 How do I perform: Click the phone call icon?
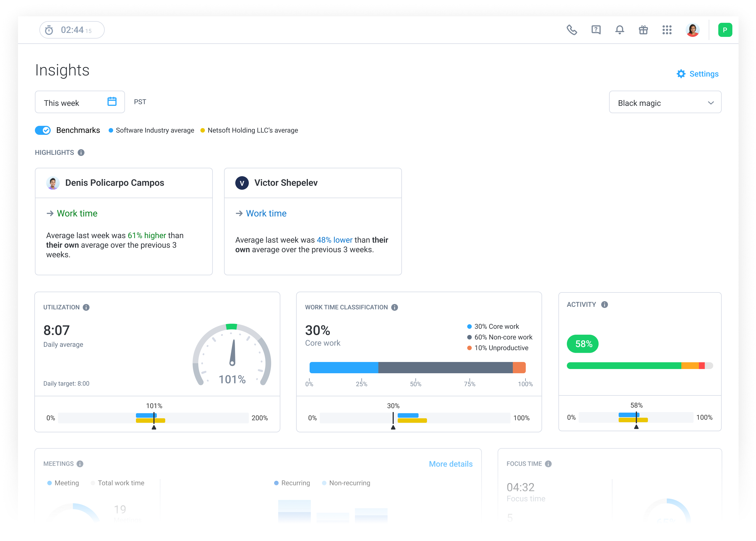pyautogui.click(x=571, y=30)
